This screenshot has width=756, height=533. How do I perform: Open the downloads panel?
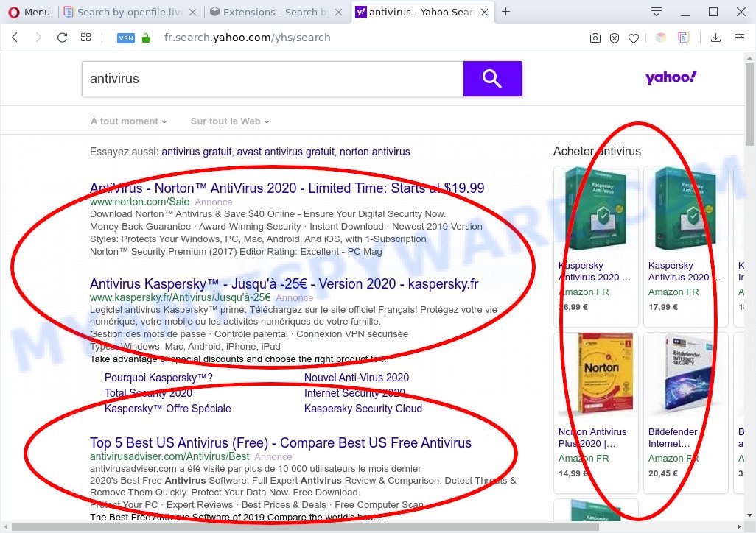pos(716,38)
